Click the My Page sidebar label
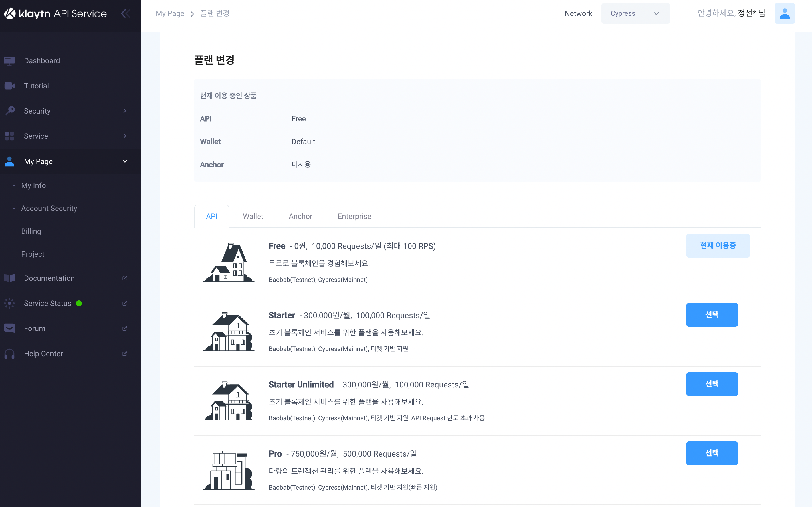812x507 pixels. click(38, 161)
